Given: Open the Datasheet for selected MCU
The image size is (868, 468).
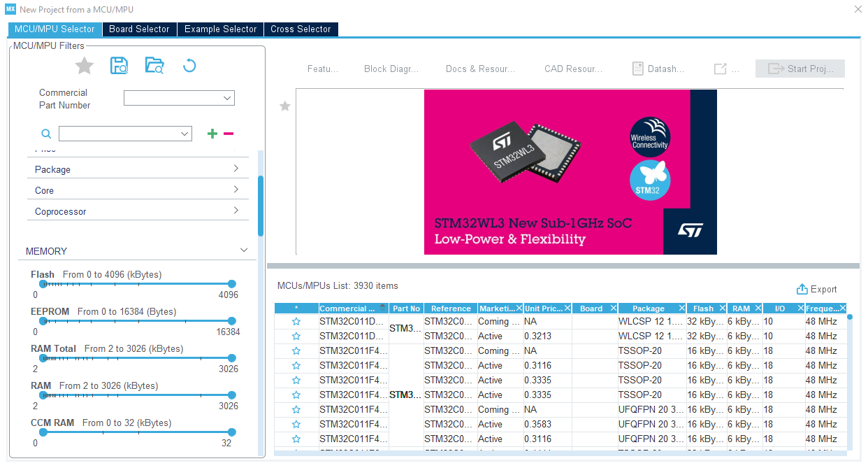Looking at the screenshot, I should point(658,68).
